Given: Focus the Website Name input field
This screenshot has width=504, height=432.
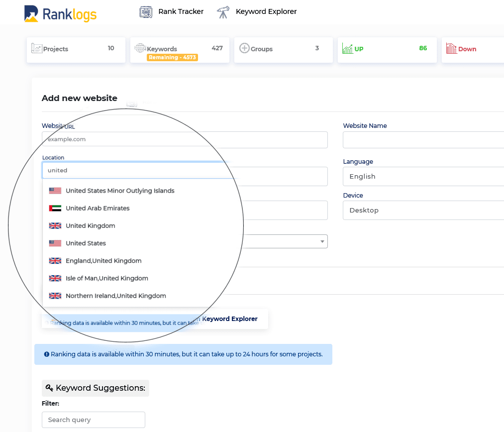Looking at the screenshot, I should [x=423, y=140].
